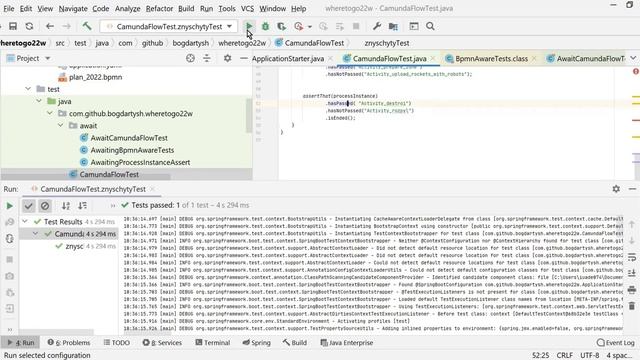Open settings via the wrench icon
This screenshot has width=640, height=360.
(x=376, y=27)
